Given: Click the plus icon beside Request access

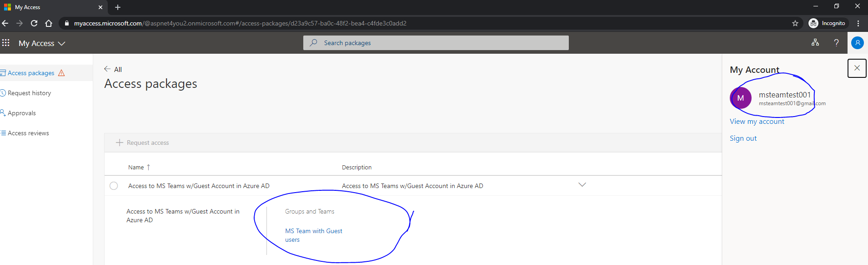Looking at the screenshot, I should pyautogui.click(x=120, y=143).
